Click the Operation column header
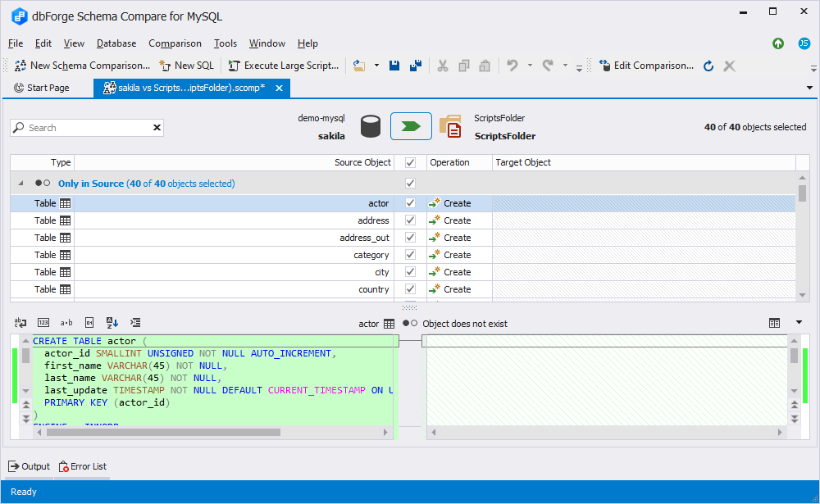The height and width of the screenshot is (504, 820). (x=459, y=162)
